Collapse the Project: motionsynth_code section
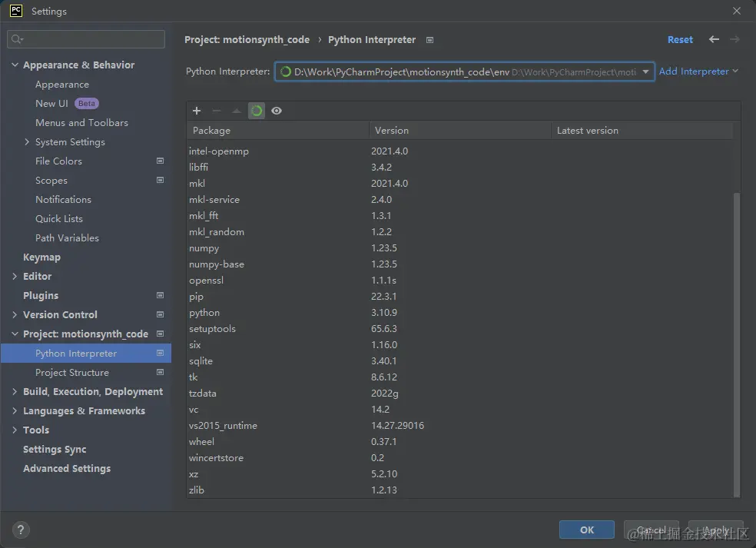This screenshot has height=548, width=756. point(15,334)
